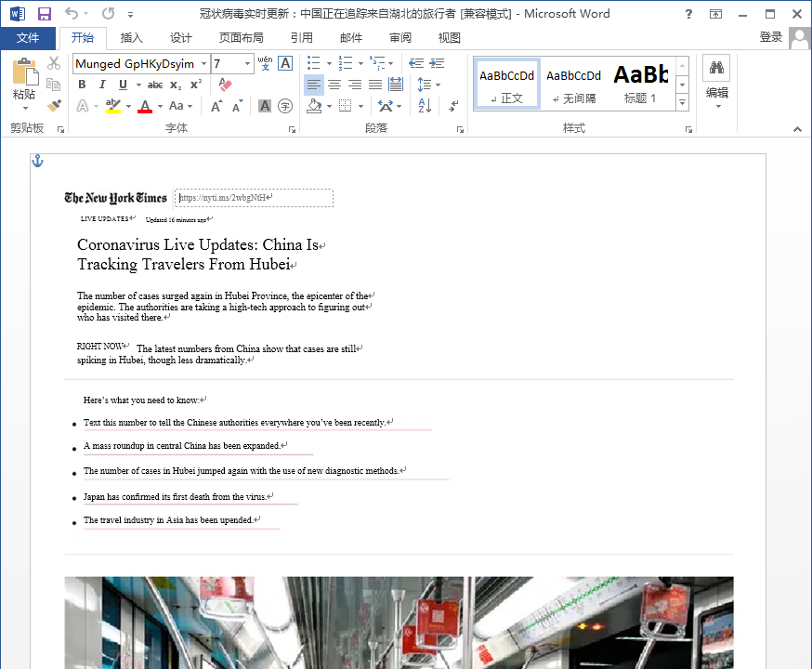Click the subway photo in document
This screenshot has height=669, width=812.
pyautogui.click(x=399, y=623)
